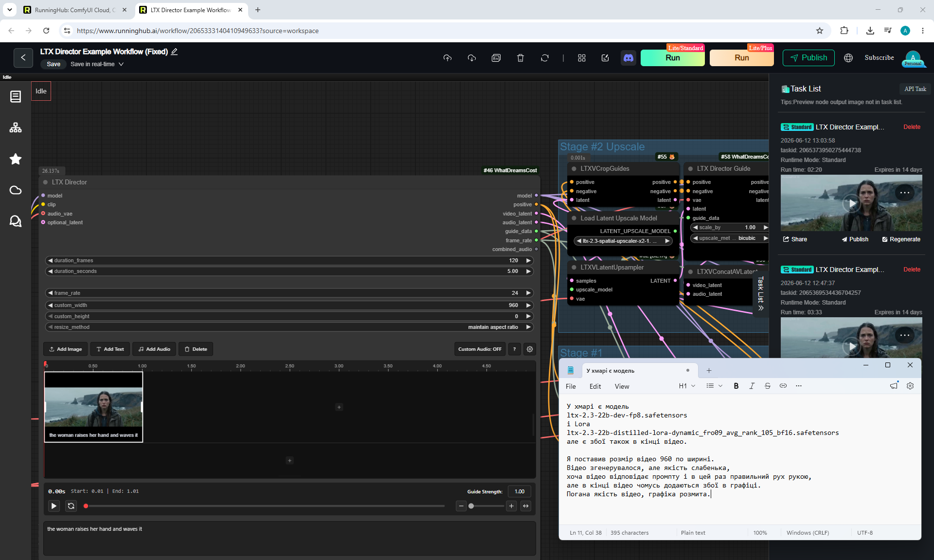This screenshot has height=560, width=934.
Task: Click the orange Lite/Plus Run button
Action: click(741, 57)
